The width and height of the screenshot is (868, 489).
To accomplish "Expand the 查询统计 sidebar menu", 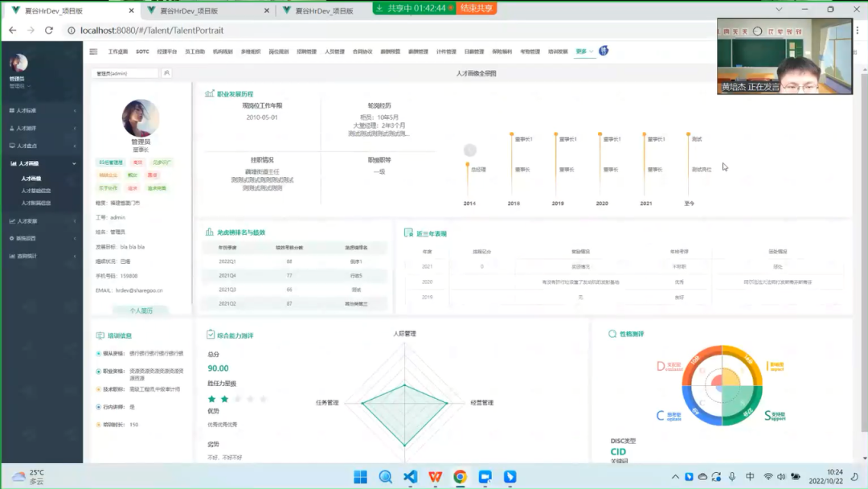I will pos(42,257).
